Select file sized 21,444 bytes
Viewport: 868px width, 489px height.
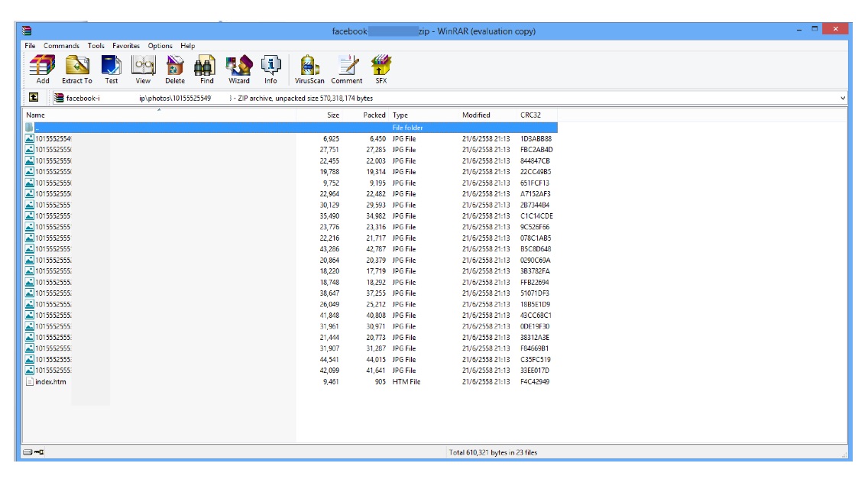point(290,337)
